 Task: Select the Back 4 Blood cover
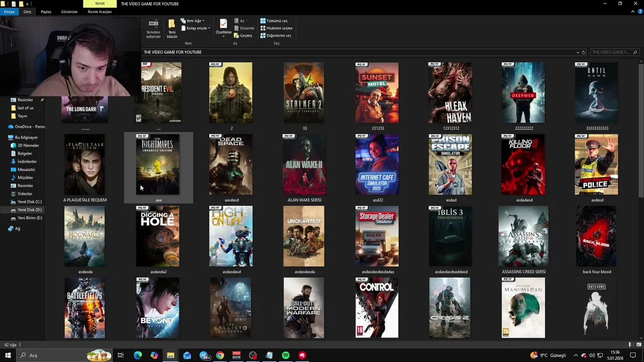[596, 236]
